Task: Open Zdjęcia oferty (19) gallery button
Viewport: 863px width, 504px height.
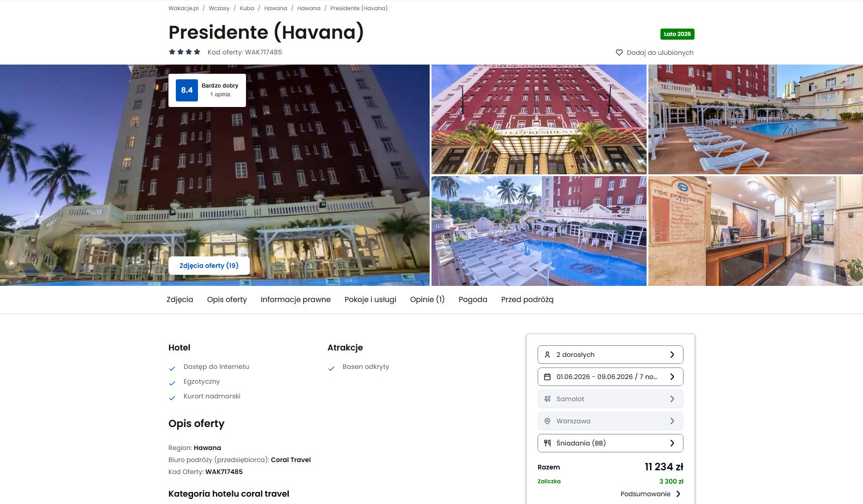Action: [x=209, y=266]
